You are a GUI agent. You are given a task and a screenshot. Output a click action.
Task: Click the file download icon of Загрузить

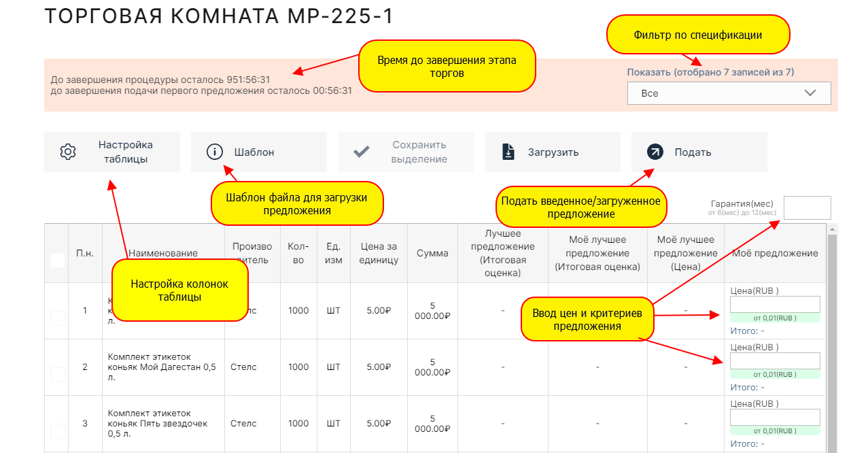[x=508, y=152]
